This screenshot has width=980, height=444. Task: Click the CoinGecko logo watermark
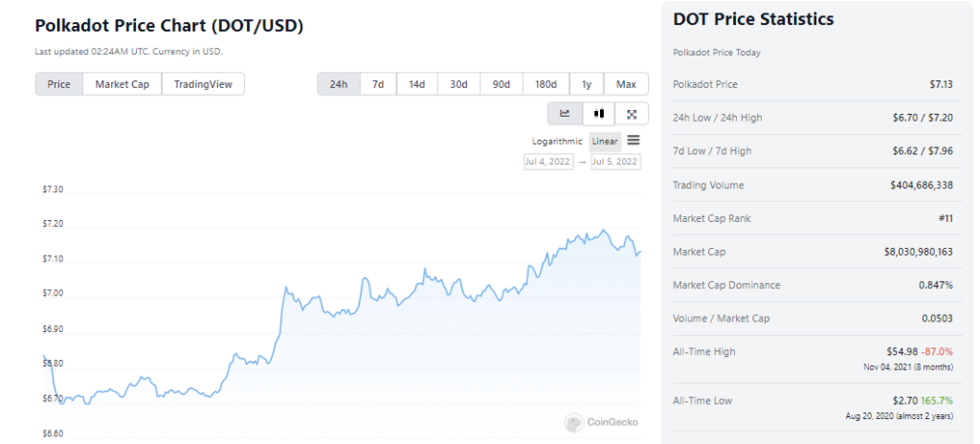[x=601, y=422]
